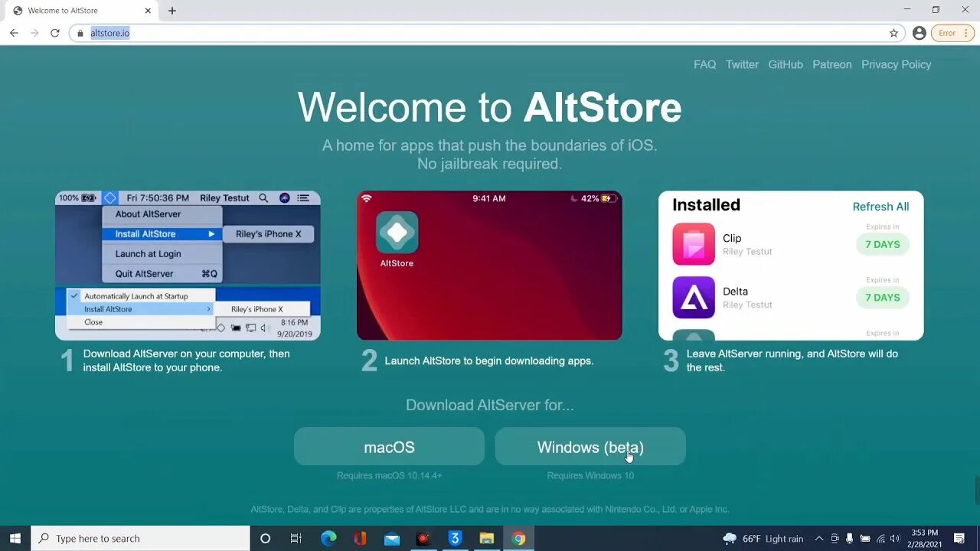Open the Privacy Policy link
Image resolution: width=980 pixels, height=551 pixels.
896,64
